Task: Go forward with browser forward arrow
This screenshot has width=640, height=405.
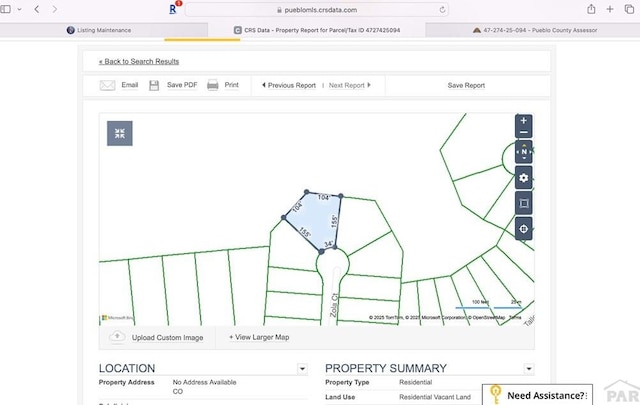Action: [x=55, y=9]
